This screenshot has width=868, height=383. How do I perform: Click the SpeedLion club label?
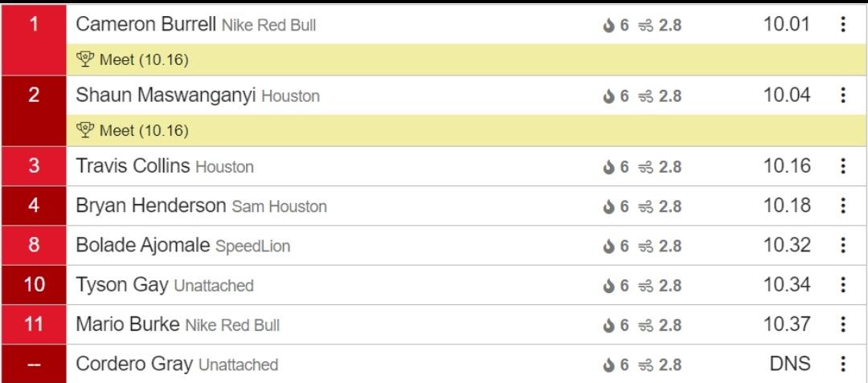(252, 246)
